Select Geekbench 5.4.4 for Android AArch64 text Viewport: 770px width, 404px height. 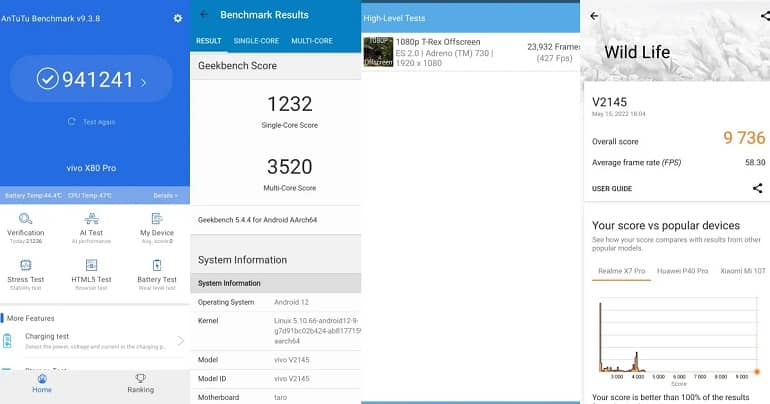pos(257,220)
